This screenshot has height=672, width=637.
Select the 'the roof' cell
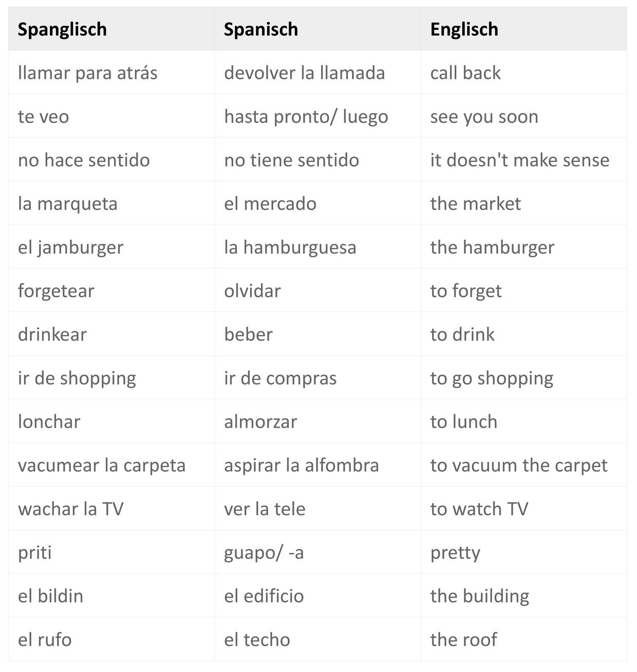464,640
